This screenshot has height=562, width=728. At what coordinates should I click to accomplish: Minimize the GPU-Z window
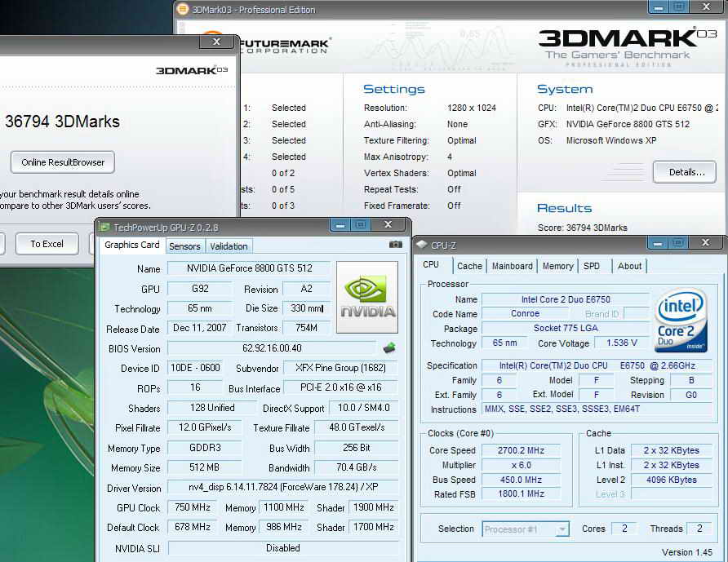pos(340,225)
